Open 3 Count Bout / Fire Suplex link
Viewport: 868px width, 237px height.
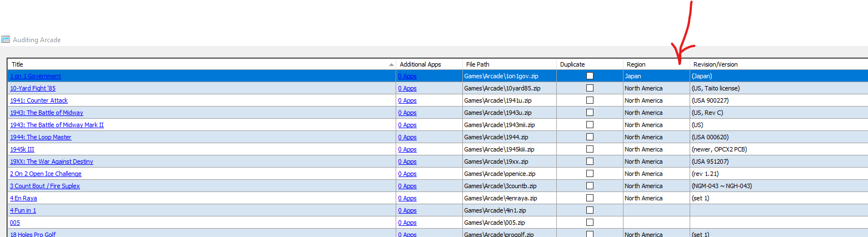point(45,186)
